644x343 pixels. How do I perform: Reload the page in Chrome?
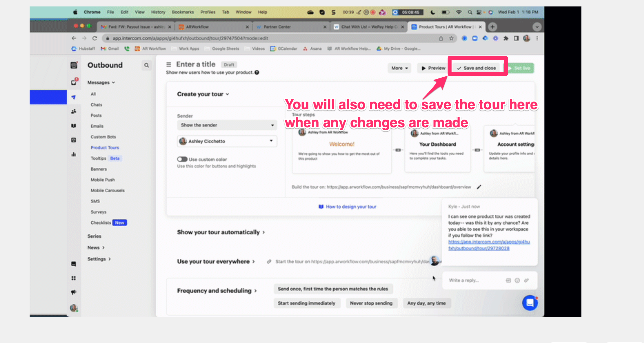(x=95, y=38)
